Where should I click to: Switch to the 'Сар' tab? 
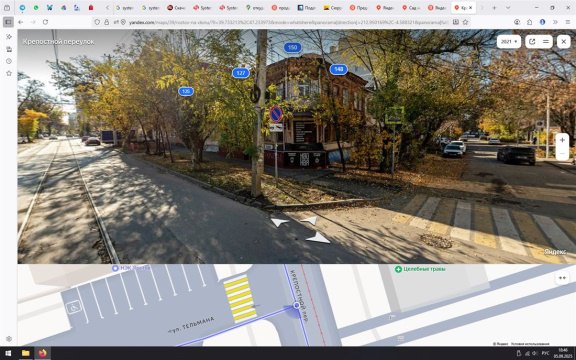point(411,7)
